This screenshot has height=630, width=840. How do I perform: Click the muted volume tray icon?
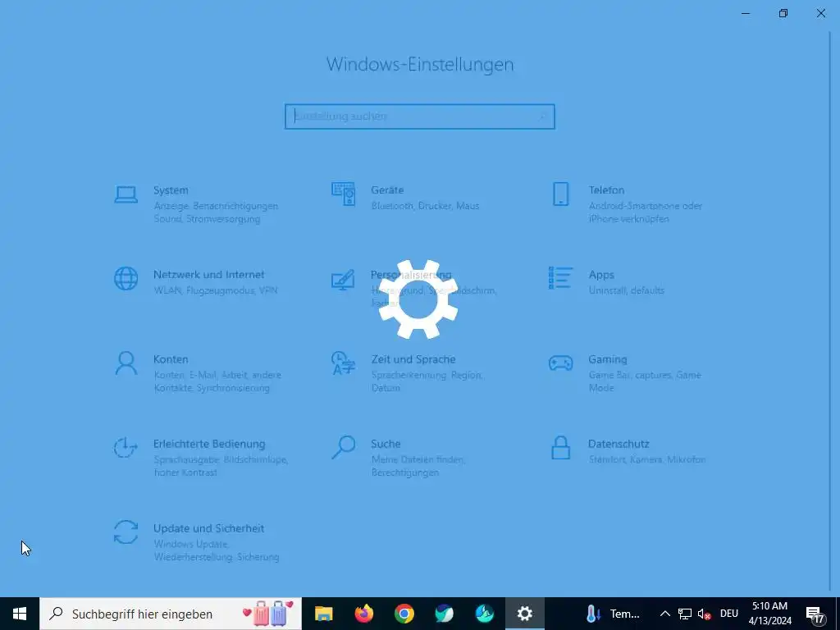tap(705, 614)
